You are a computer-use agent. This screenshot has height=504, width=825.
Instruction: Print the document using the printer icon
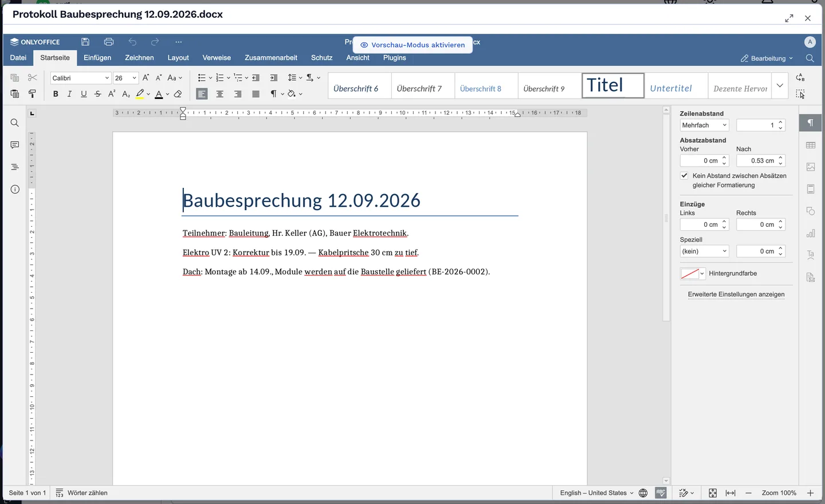(109, 42)
